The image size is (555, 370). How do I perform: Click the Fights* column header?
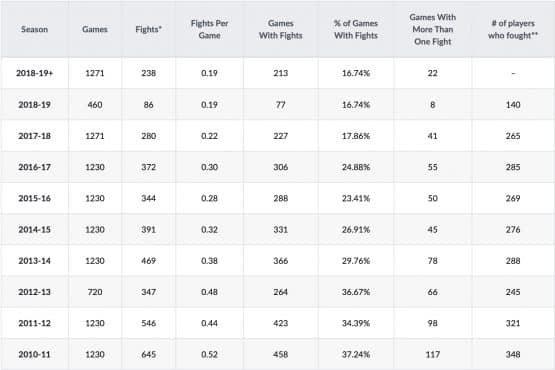tap(148, 29)
